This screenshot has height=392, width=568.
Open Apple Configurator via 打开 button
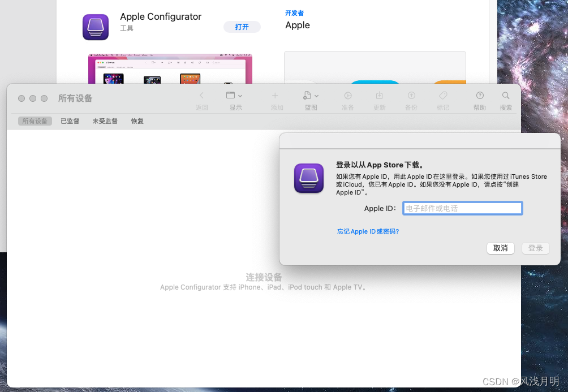coord(242,27)
